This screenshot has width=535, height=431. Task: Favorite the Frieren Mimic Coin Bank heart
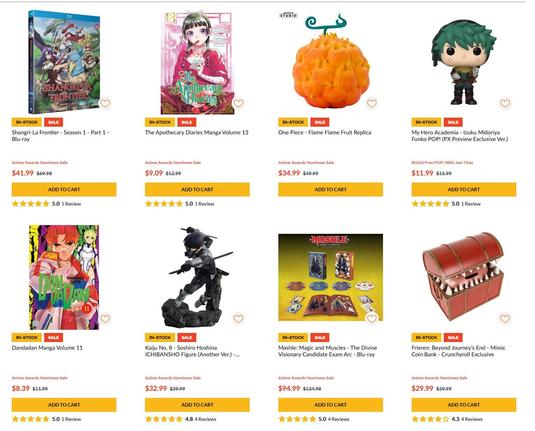pos(505,318)
